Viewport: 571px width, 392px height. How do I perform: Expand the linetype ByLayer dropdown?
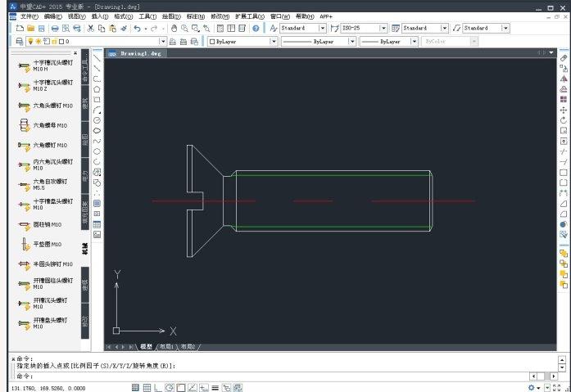tap(351, 42)
